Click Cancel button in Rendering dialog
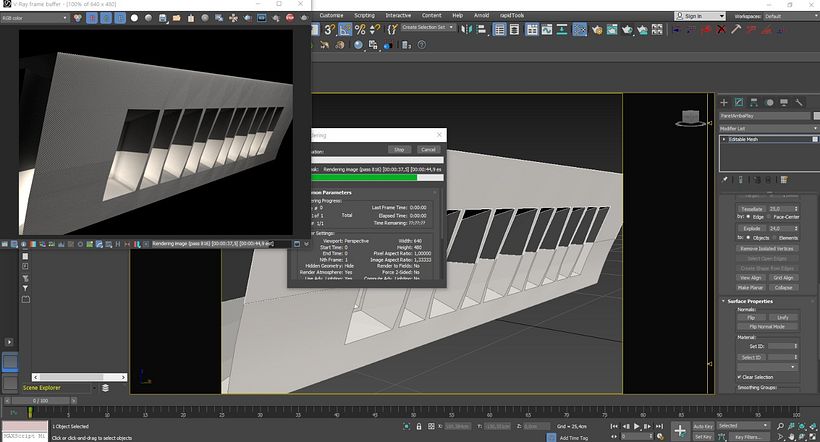Viewport: 820px width, 442px height. (x=428, y=150)
